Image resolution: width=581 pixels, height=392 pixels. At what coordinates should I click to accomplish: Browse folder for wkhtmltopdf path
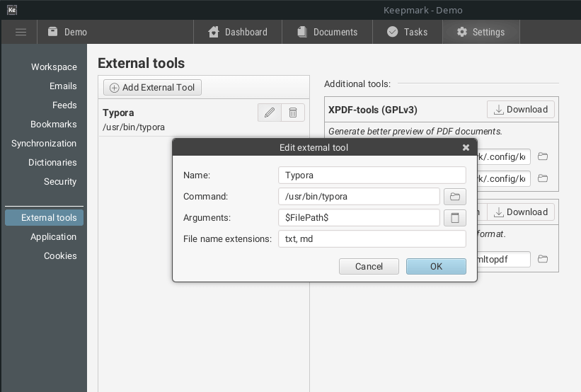click(x=543, y=260)
